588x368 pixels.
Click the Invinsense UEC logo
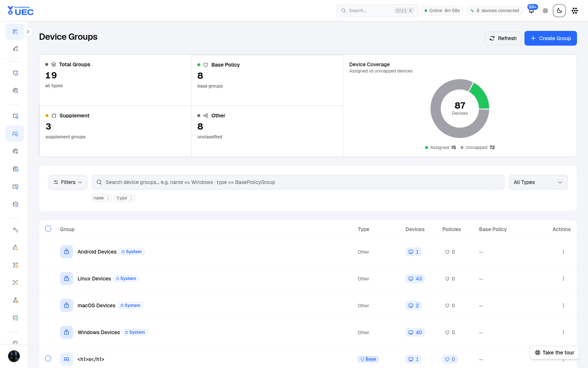[x=21, y=11]
